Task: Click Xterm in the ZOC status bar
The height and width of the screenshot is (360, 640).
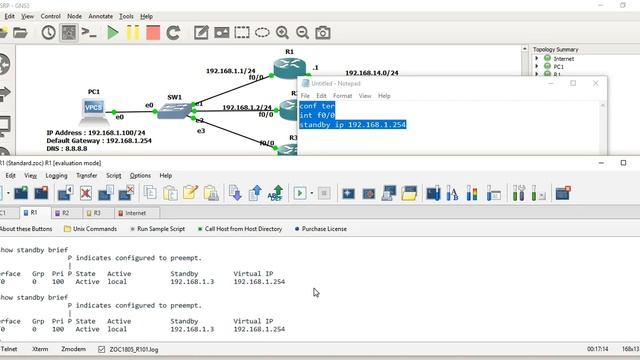Action: 40,349
